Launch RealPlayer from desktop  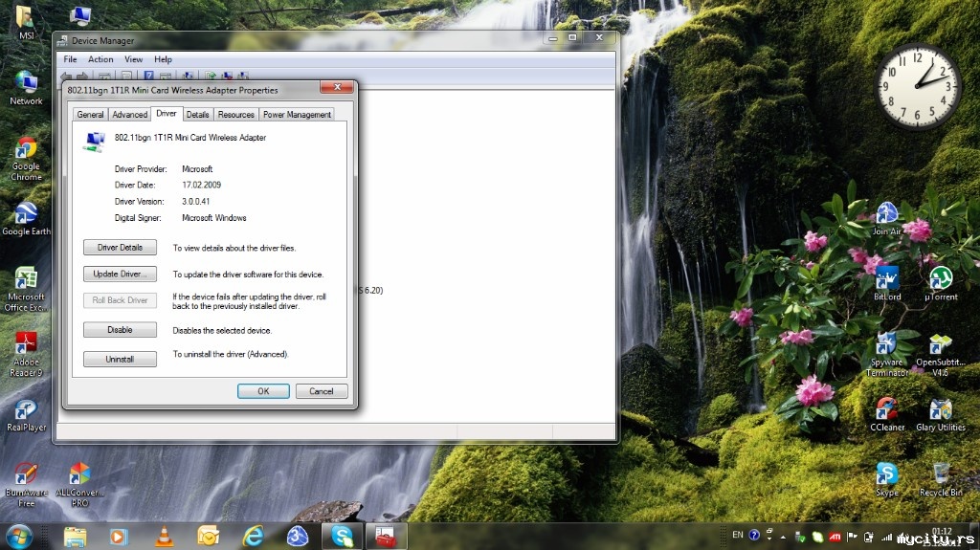tap(26, 416)
